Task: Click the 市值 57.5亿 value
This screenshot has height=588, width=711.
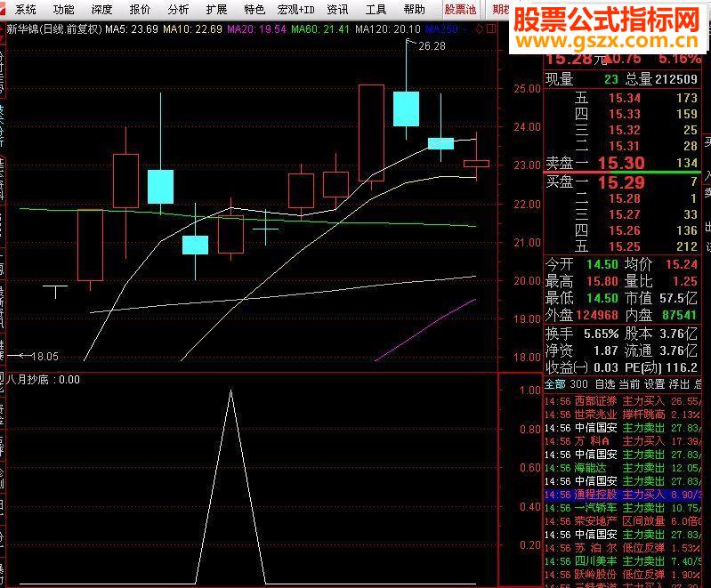Action: 678,298
